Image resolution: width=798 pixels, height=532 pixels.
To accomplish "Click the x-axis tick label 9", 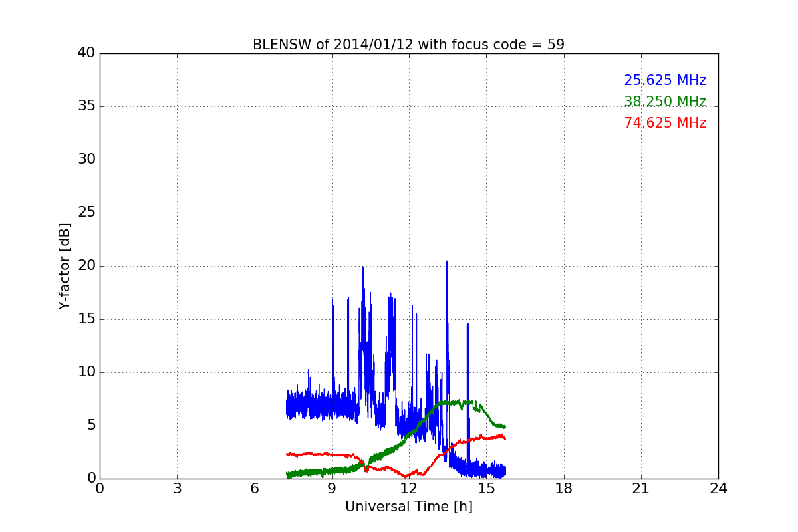I will (332, 489).
